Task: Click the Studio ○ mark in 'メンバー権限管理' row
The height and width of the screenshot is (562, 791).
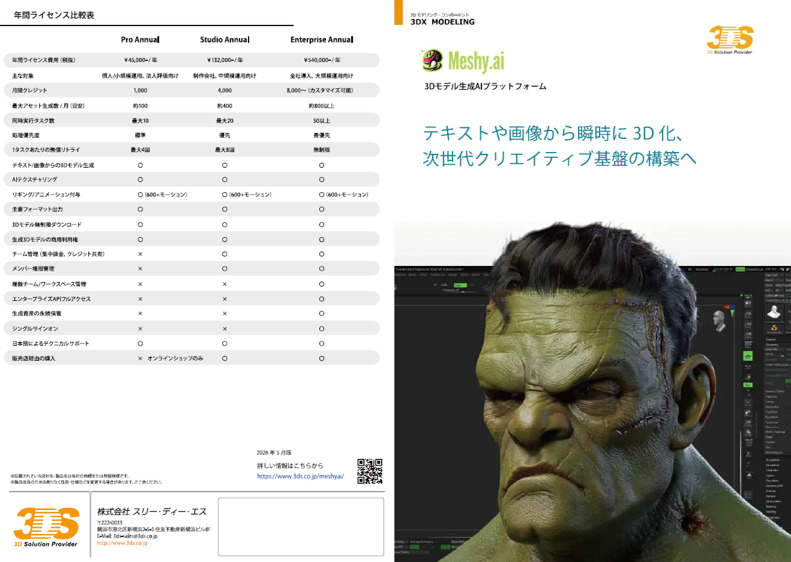Action: 224,268
